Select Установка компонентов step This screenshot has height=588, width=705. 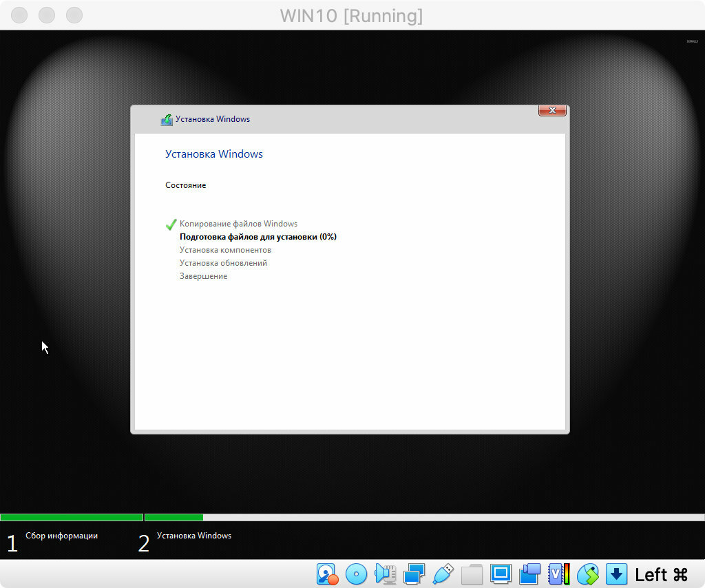pyautogui.click(x=225, y=249)
